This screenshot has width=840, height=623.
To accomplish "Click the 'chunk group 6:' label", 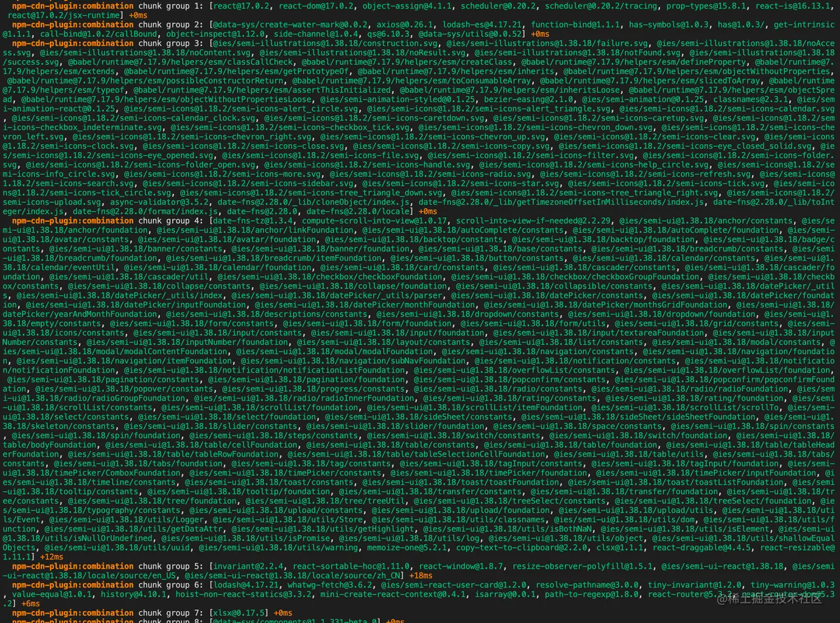I will pos(171,585).
